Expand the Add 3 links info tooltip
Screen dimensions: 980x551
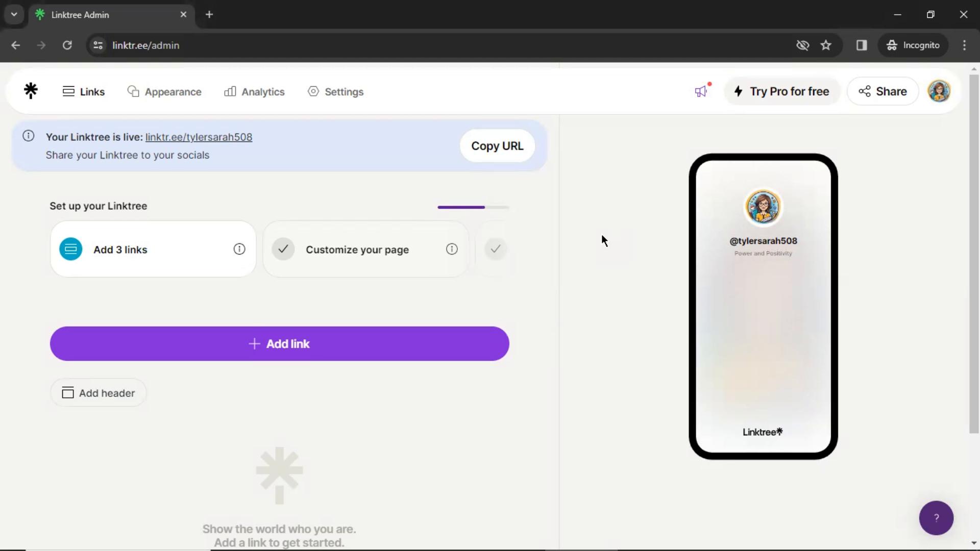239,249
